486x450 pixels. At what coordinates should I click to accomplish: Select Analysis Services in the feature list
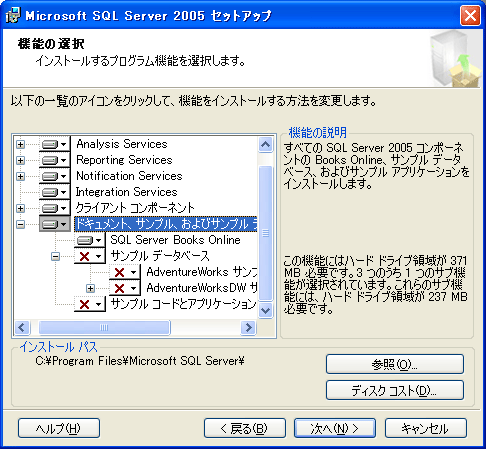[122, 144]
